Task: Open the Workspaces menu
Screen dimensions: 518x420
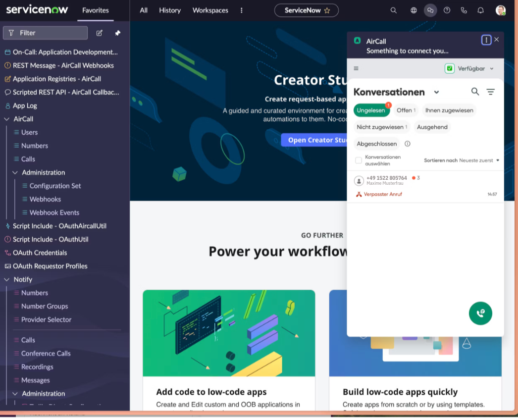Action: 210,10
